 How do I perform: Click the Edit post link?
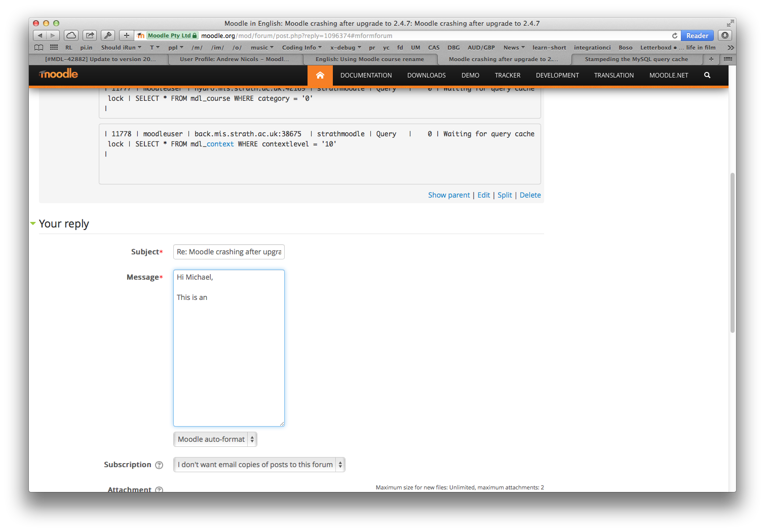(x=484, y=195)
